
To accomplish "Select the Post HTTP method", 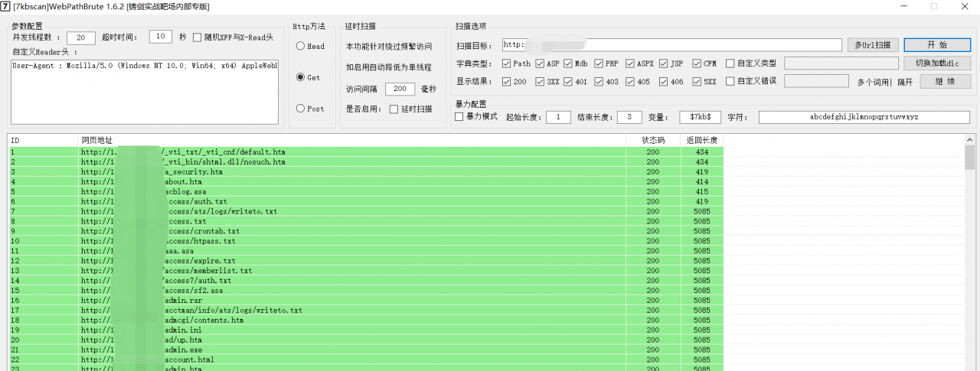I will pos(301,109).
